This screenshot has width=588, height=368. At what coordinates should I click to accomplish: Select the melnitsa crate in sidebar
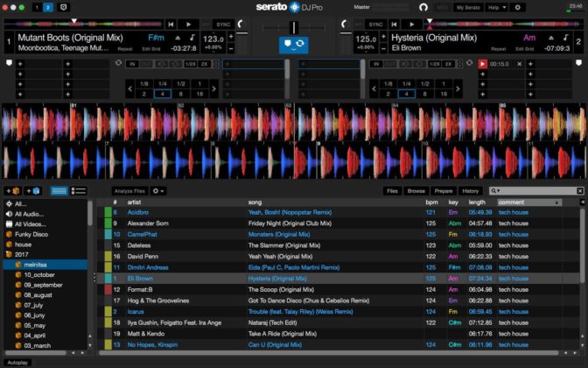(x=45, y=265)
